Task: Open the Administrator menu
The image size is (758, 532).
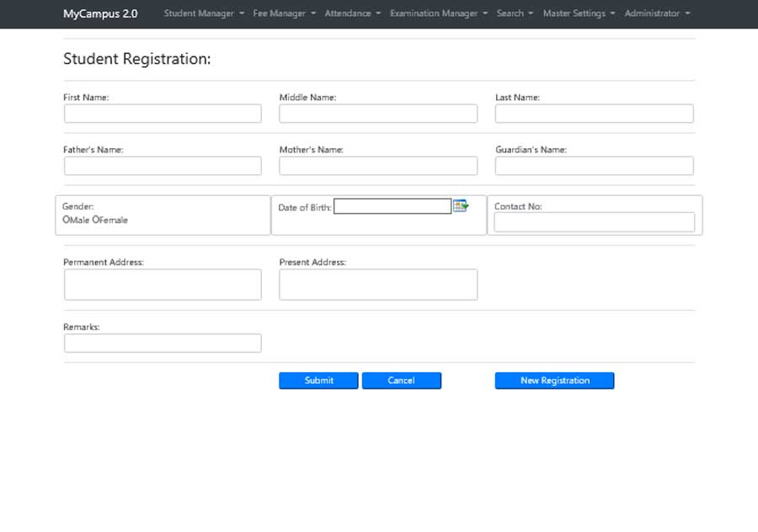Action: tap(658, 13)
